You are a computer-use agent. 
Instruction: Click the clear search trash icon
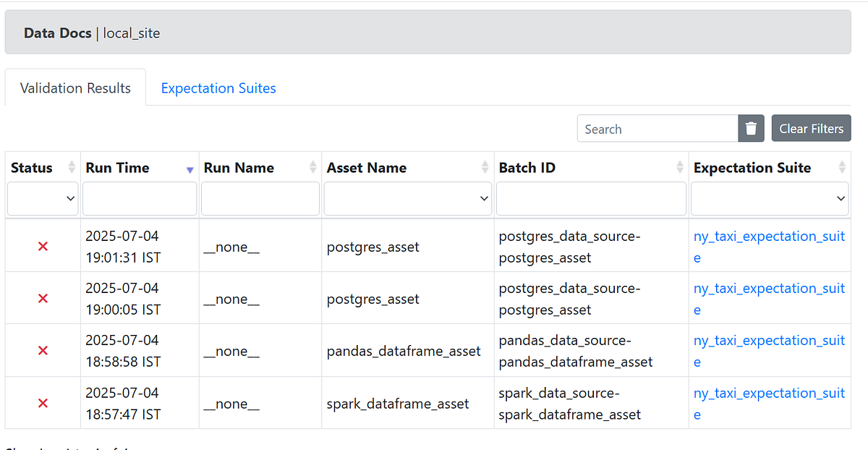(751, 128)
